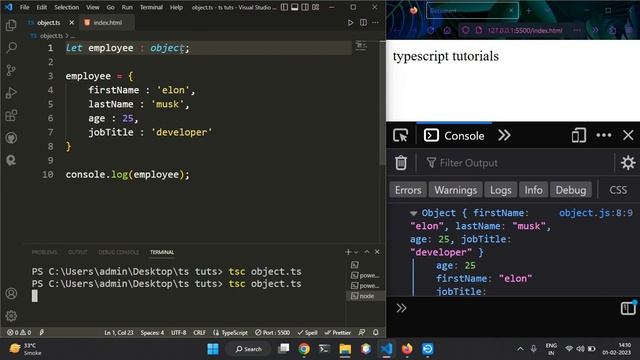Collapse the logged Object with its triangle
The image size is (640, 360).
[413, 213]
